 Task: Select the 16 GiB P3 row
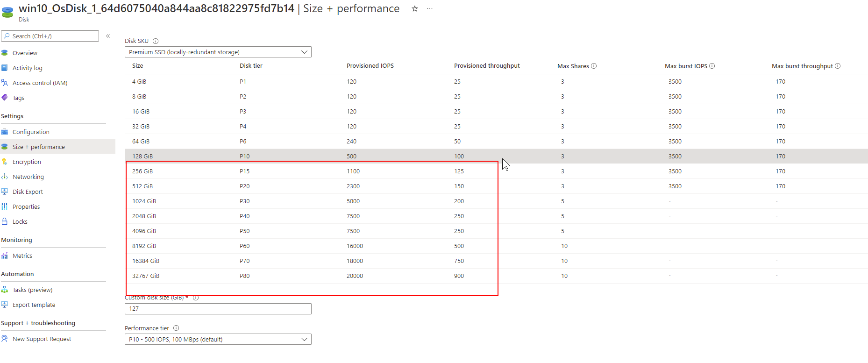(496, 111)
